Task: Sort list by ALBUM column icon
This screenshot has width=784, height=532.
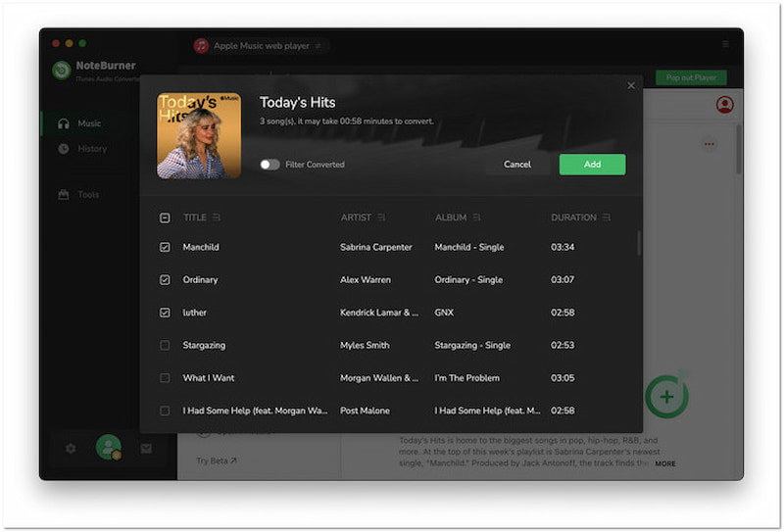Action: [x=476, y=218]
